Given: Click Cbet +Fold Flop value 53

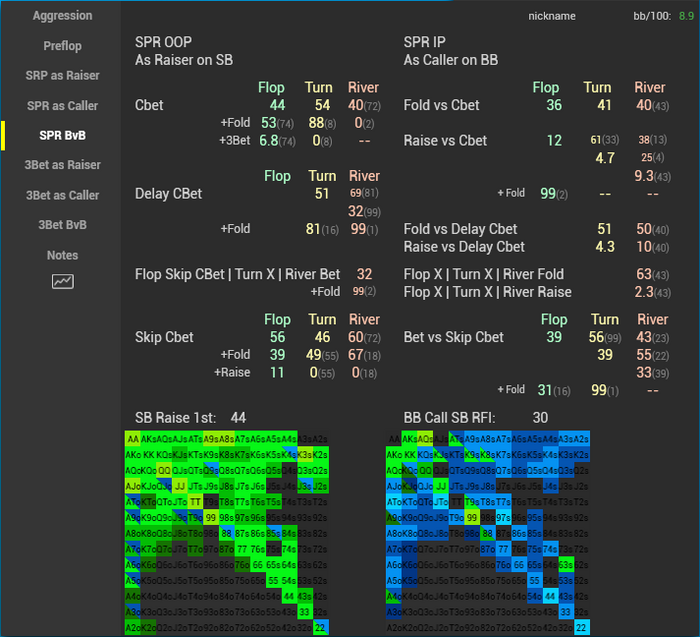Looking at the screenshot, I should coord(269,122).
